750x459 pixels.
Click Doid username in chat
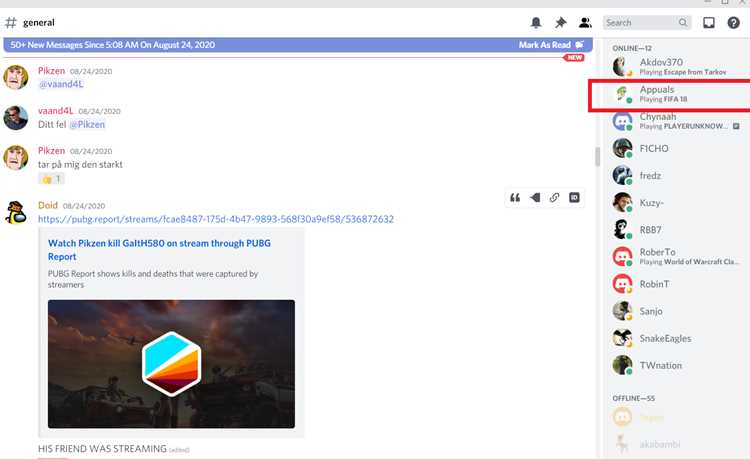coord(48,205)
